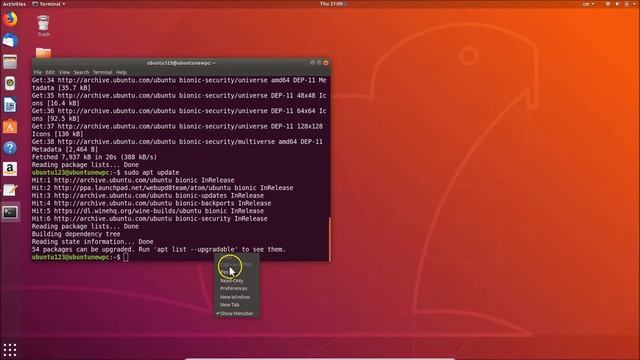Open the Show Applications grid
Viewport: 640px width, 360px height.
(x=10, y=350)
